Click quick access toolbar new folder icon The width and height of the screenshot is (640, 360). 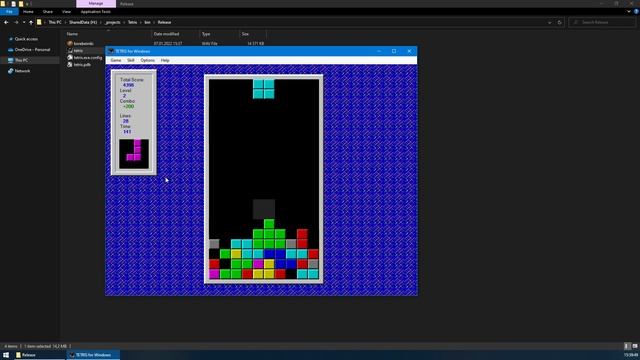tap(21, 4)
